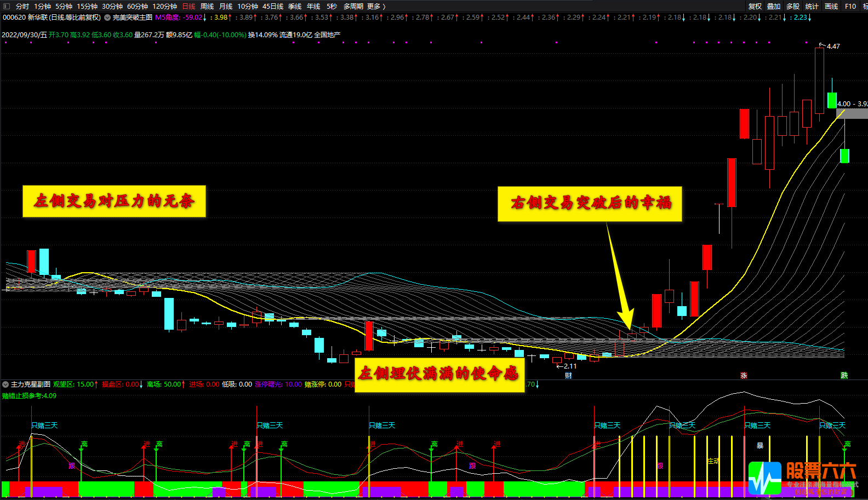This screenshot has width=868, height=500.
Task: Click the 画线 drawing tools button
Action: point(831,6)
